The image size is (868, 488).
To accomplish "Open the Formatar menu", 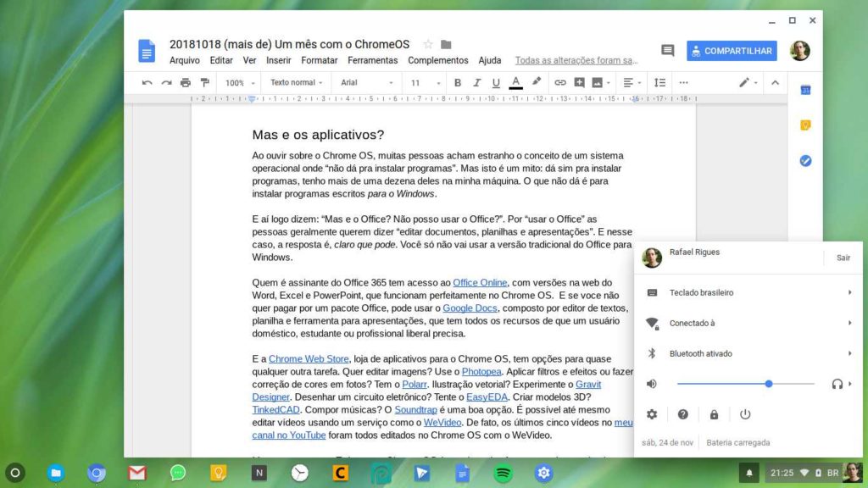I will click(320, 60).
